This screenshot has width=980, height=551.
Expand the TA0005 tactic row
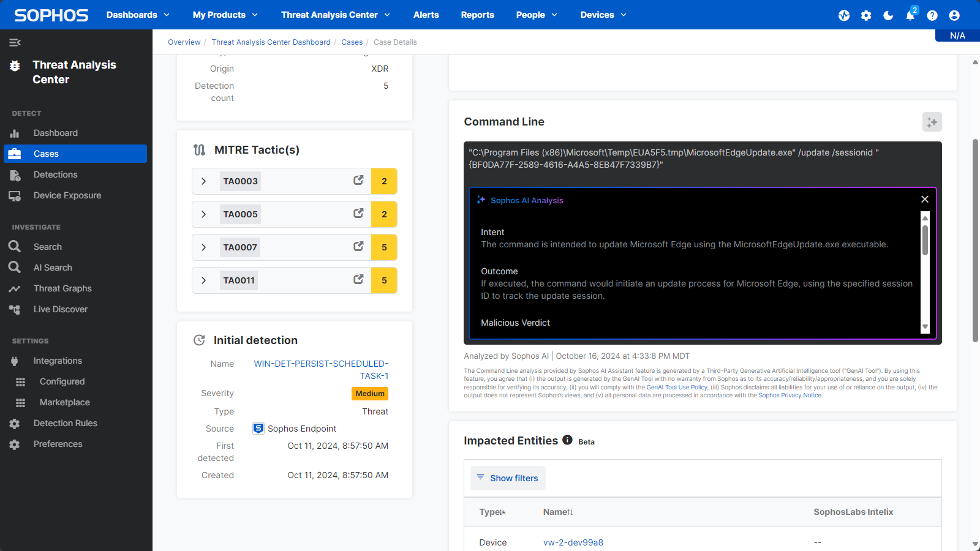pos(204,214)
